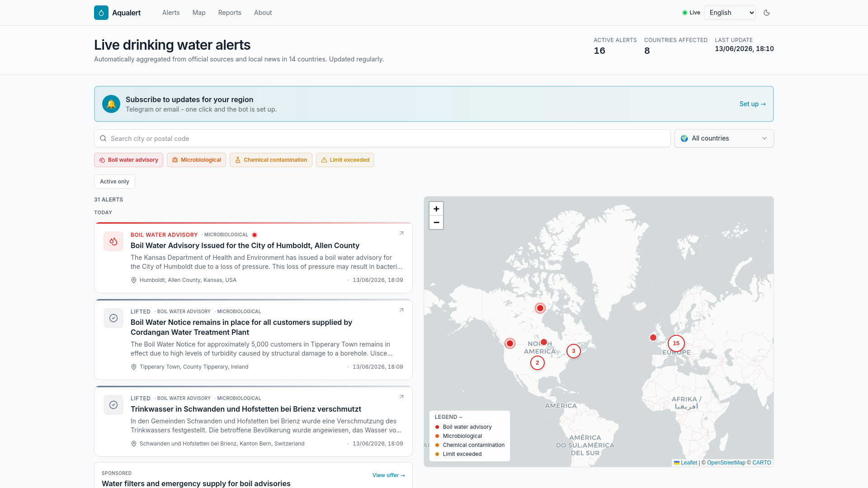The height and width of the screenshot is (488, 868).
Task: Open the map cluster marker showing 2
Action: tap(538, 363)
